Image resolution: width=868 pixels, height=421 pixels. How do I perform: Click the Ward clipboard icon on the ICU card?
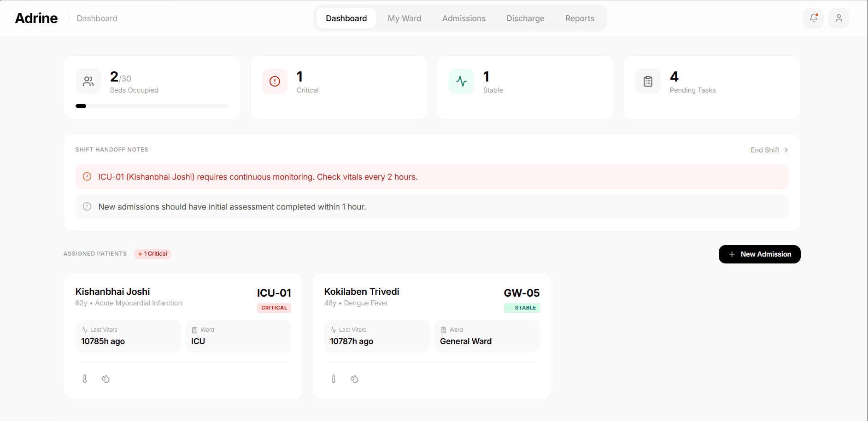[195, 329]
